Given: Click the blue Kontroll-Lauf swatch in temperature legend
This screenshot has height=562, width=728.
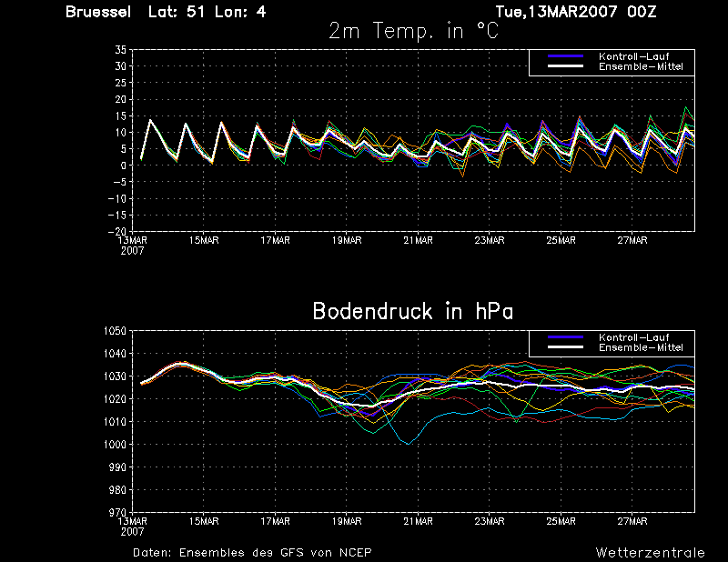Looking at the screenshot, I should (x=565, y=56).
